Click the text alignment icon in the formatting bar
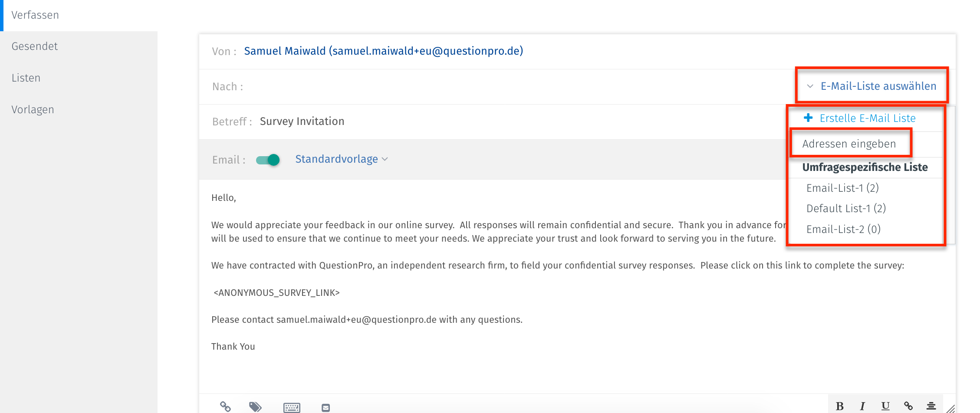980x413 pixels. (931, 406)
